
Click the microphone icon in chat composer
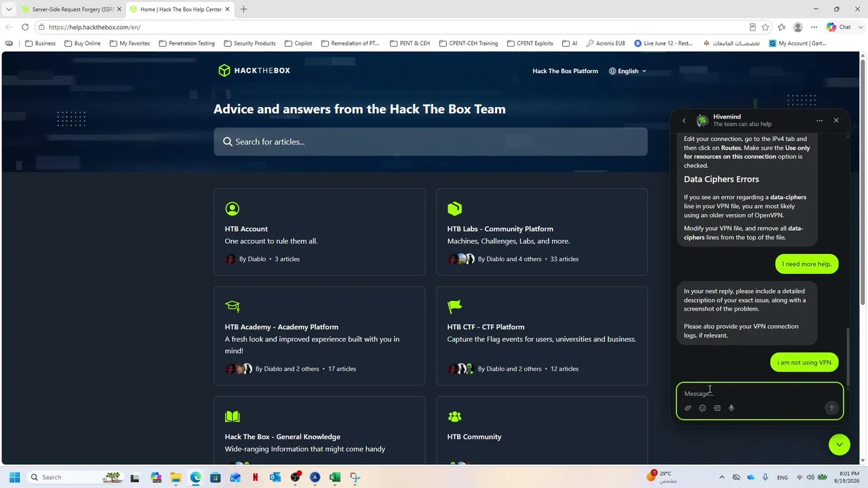(x=732, y=408)
